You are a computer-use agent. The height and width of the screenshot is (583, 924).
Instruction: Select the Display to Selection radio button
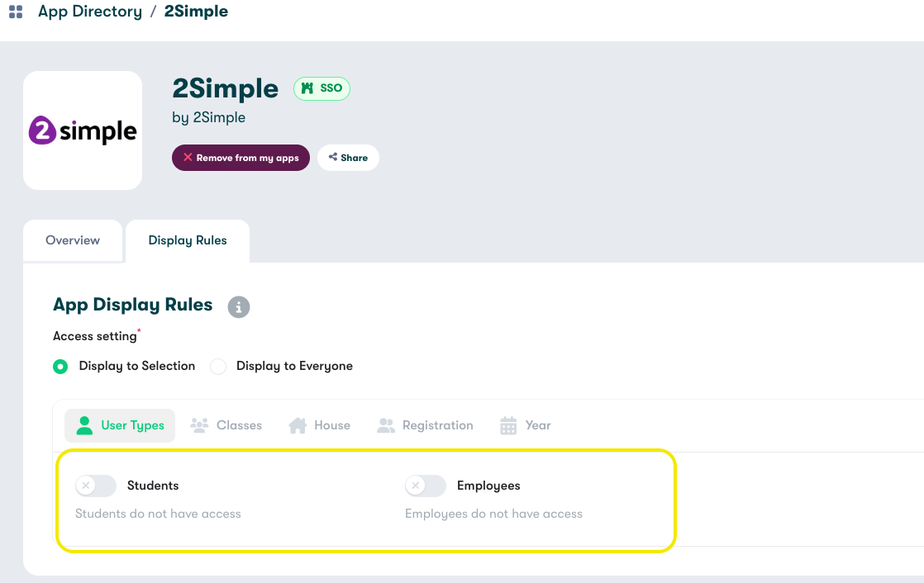[60, 367]
